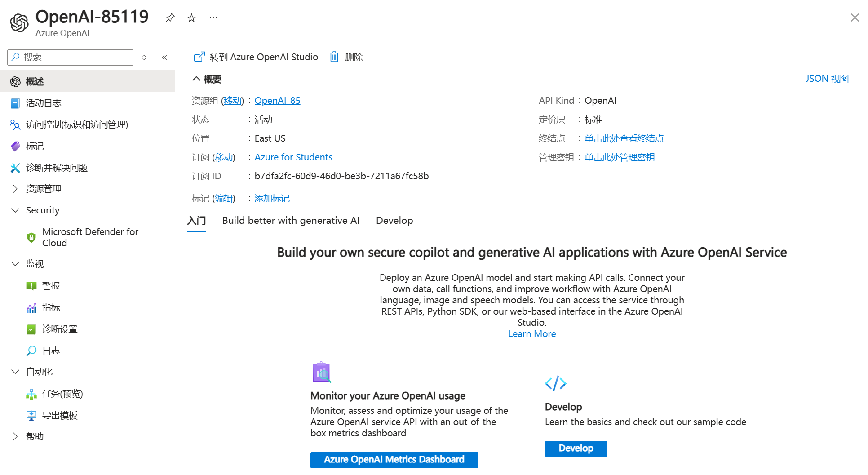Open the JSON 视图 link

[827, 79]
